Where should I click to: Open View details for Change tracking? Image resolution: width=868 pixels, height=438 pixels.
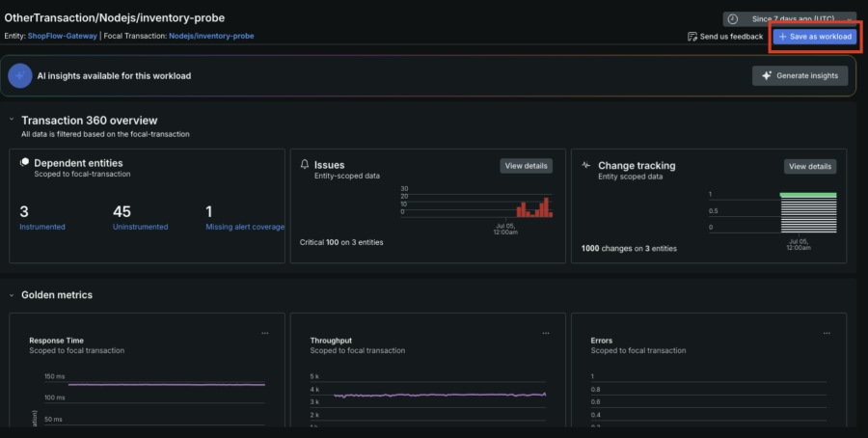tap(810, 166)
